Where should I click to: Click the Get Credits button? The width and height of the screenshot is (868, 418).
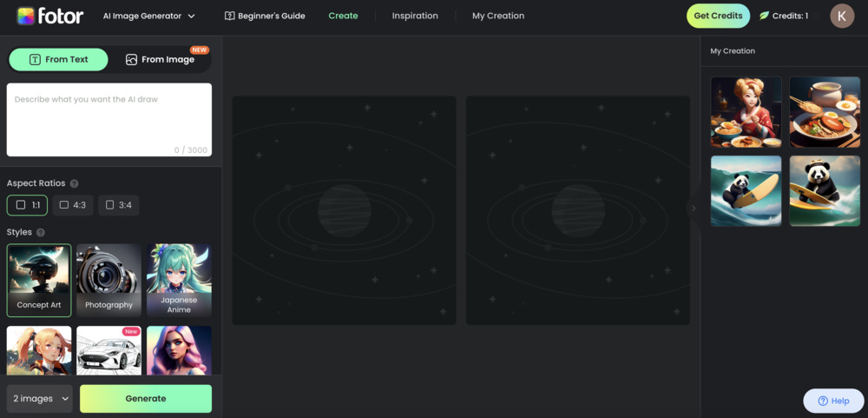(x=718, y=16)
